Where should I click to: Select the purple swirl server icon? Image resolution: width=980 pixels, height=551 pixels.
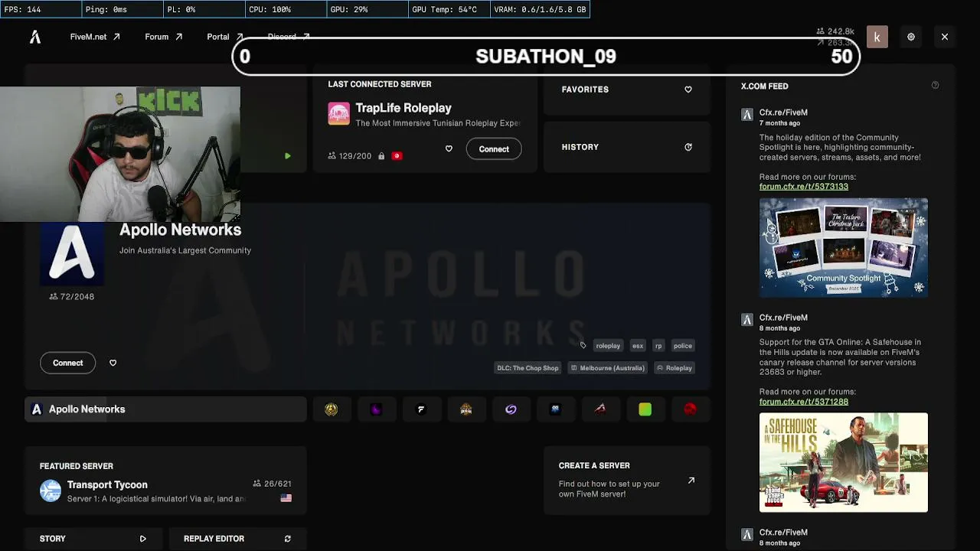pyautogui.click(x=511, y=409)
